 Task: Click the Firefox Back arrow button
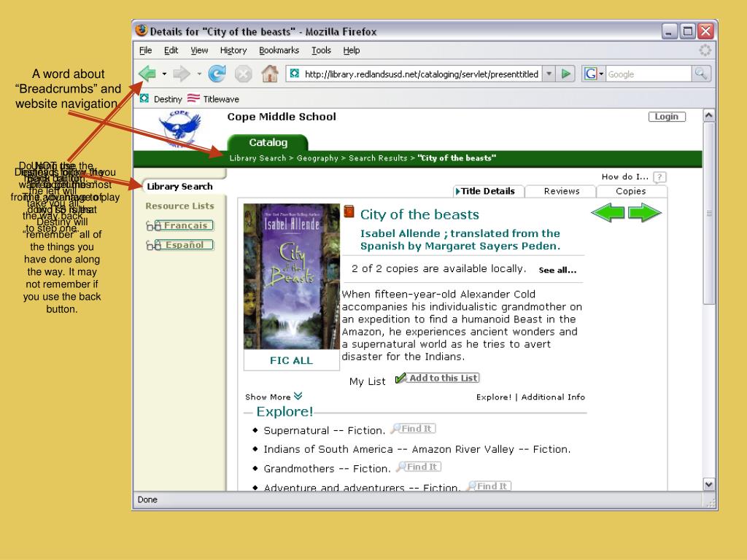coord(147,74)
